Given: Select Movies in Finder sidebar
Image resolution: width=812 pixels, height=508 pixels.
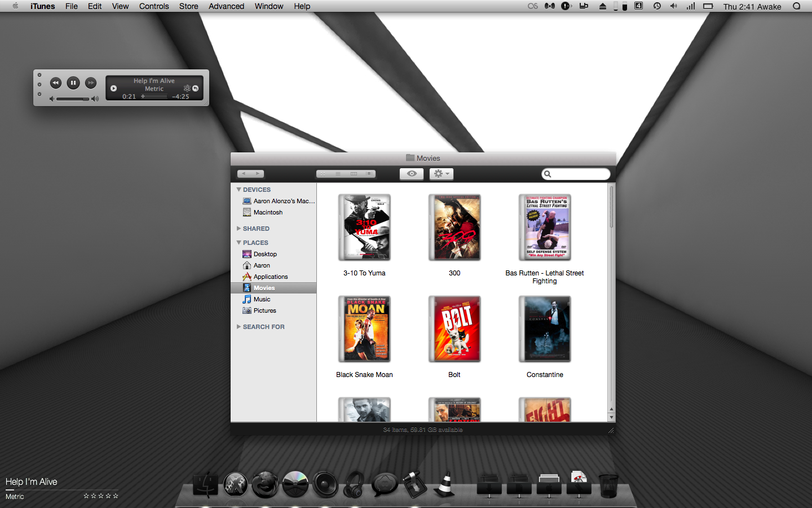Looking at the screenshot, I should coord(273,288).
